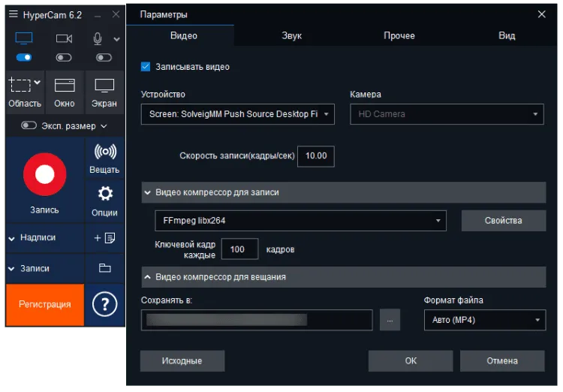563x392 pixels.
Task: Open the Устройство device dropdown
Action: click(237, 114)
